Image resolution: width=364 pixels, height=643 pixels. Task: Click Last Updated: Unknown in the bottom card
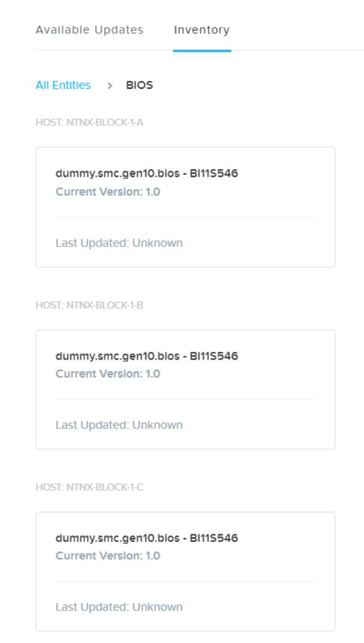(x=118, y=607)
